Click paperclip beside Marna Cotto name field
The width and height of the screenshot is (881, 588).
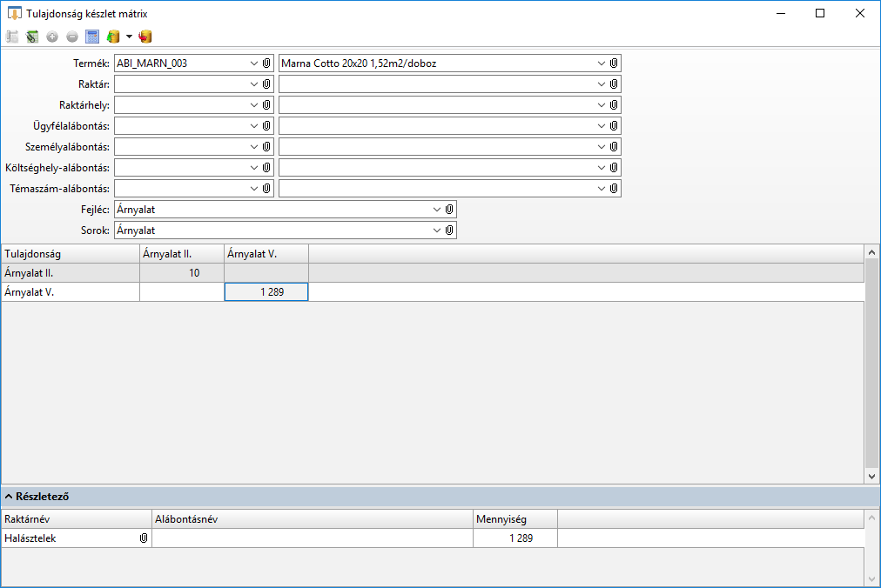pyautogui.click(x=614, y=63)
